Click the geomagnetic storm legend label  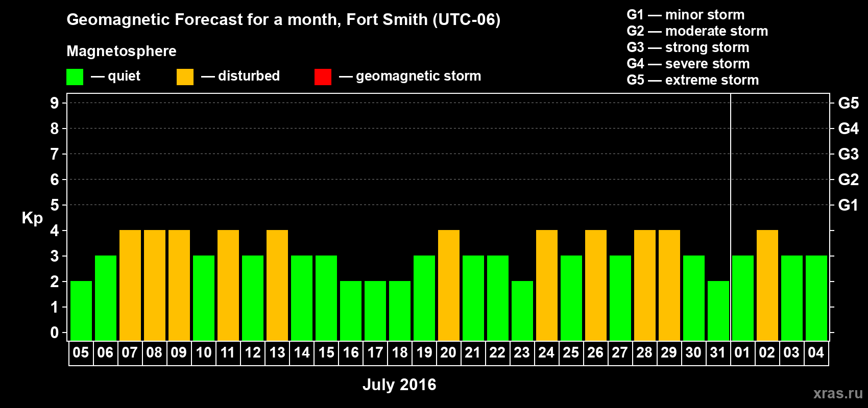(x=418, y=76)
